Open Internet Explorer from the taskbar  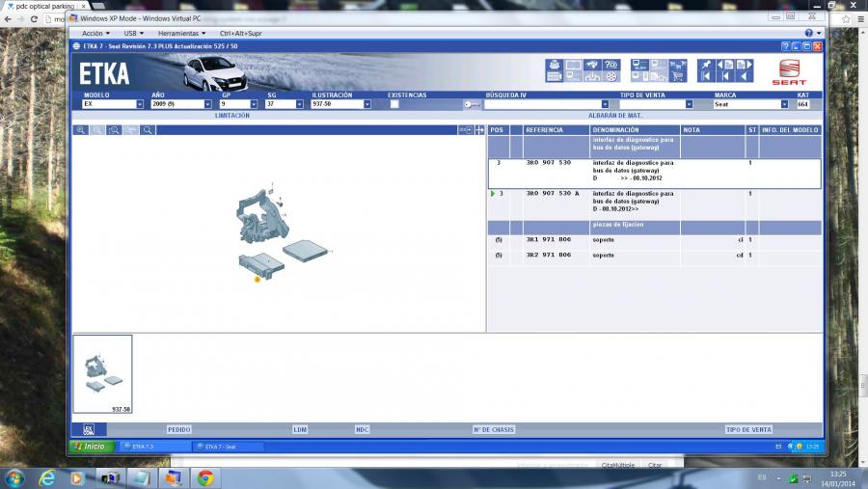point(47,478)
